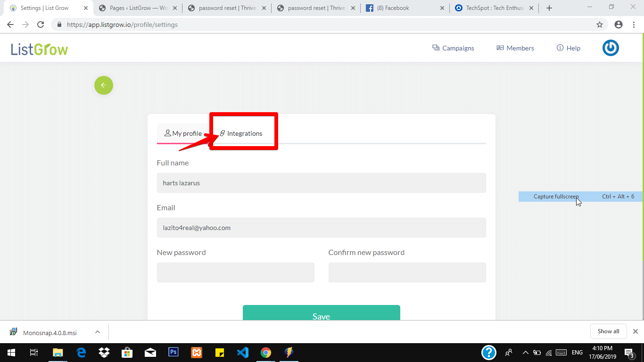Expand Monosnap download options chevron
Image resolution: width=644 pixels, height=362 pixels.
[x=98, y=332]
